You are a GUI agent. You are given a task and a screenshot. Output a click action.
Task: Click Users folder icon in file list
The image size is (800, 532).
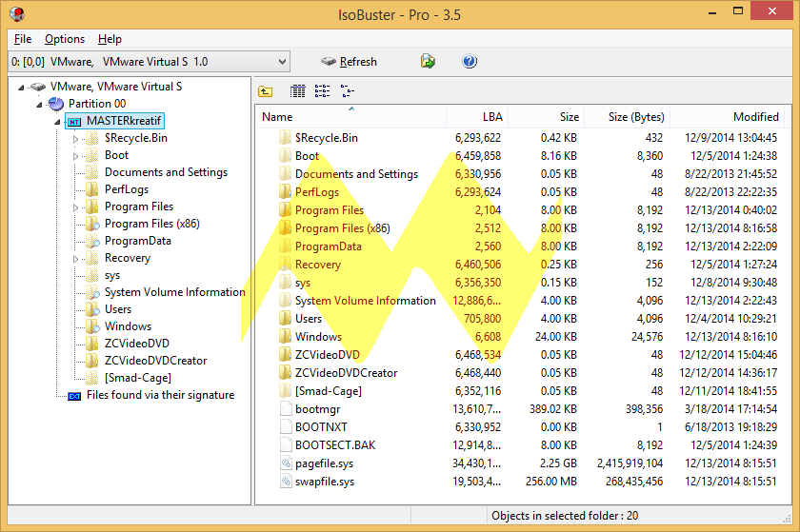[285, 318]
